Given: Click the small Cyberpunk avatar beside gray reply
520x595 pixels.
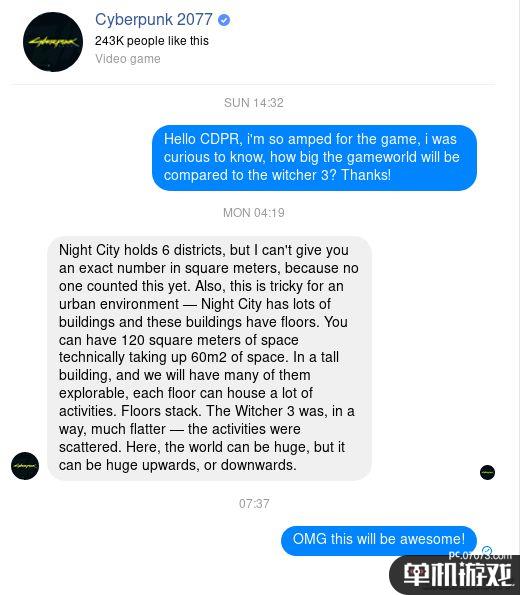Looking at the screenshot, I should pos(25,466).
